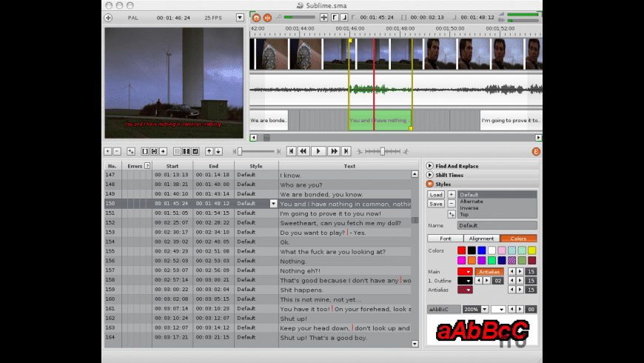Select the Alternate style in the list
This screenshot has height=363, width=644.
click(x=497, y=202)
